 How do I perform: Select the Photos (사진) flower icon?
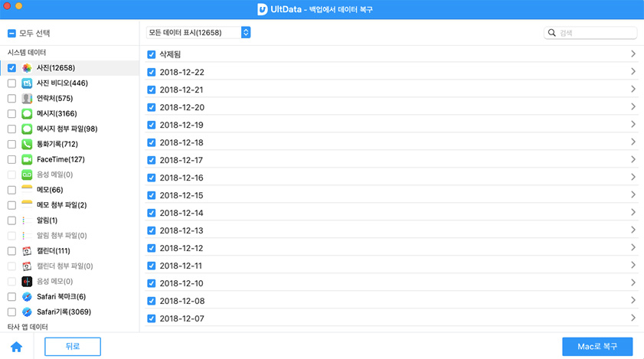(x=27, y=68)
